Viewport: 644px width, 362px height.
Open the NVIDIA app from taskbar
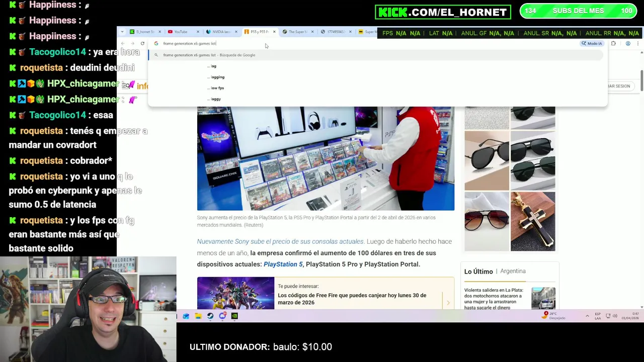coord(234,316)
